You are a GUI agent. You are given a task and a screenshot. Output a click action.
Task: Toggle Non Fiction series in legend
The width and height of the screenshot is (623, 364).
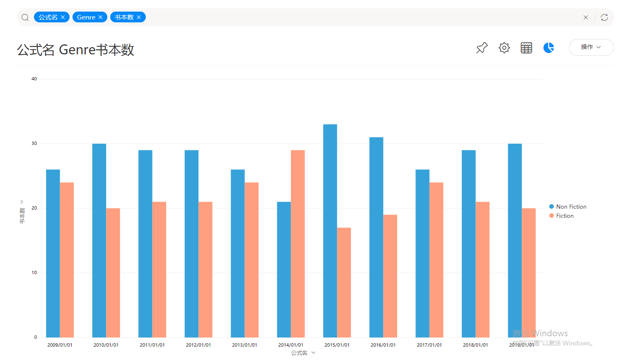coord(571,207)
